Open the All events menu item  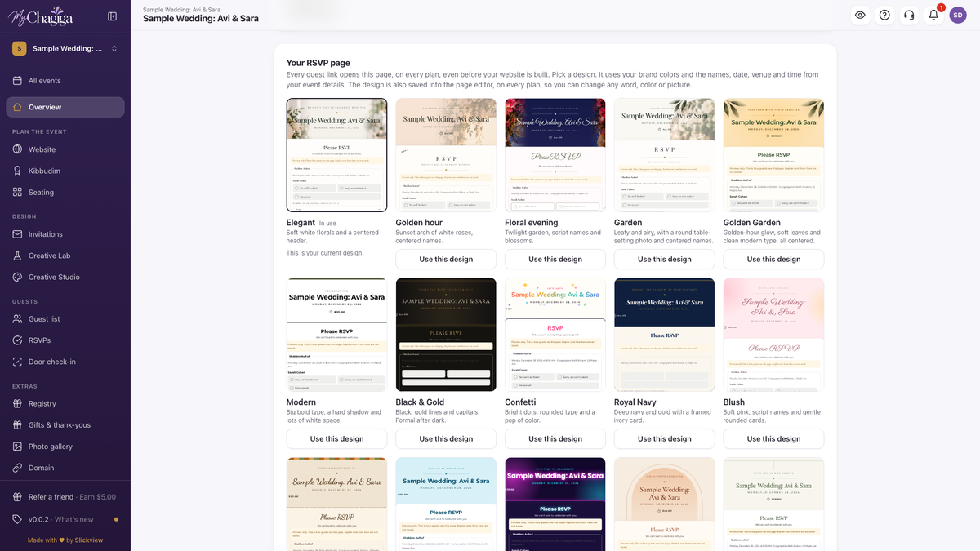click(65, 81)
